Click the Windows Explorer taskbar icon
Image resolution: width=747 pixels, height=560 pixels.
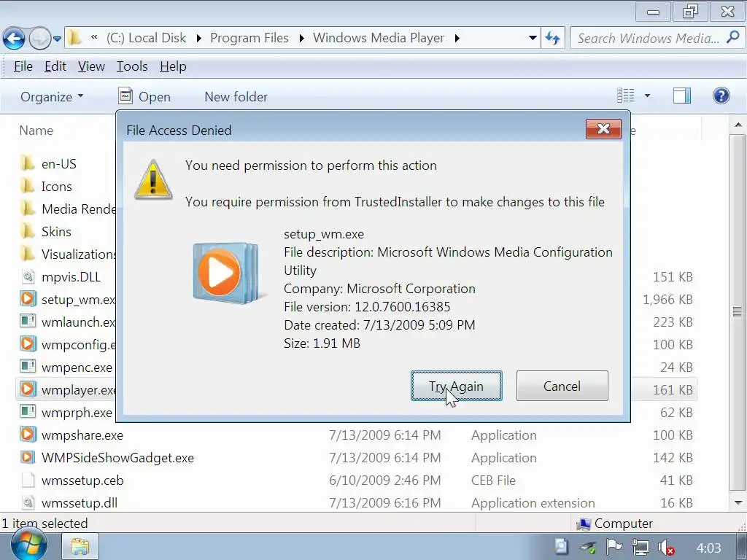click(x=80, y=547)
